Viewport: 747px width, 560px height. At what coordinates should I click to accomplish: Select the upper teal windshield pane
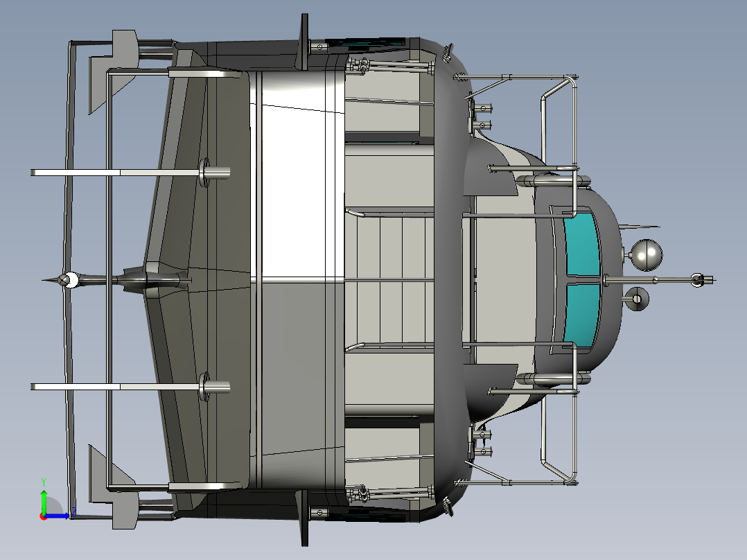pyautogui.click(x=581, y=245)
